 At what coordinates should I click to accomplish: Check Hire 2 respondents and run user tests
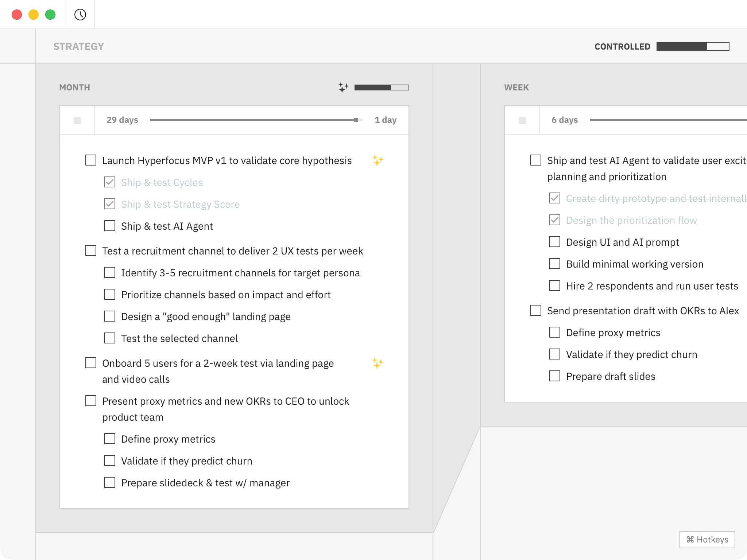[x=554, y=286]
